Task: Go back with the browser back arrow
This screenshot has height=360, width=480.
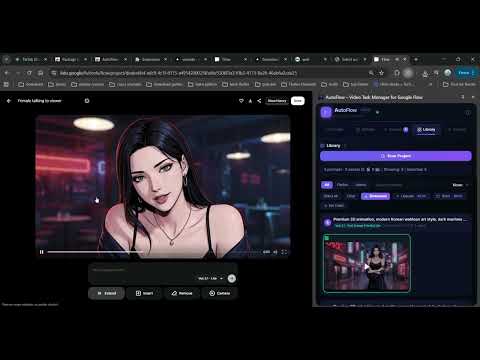Action: coord(7,73)
